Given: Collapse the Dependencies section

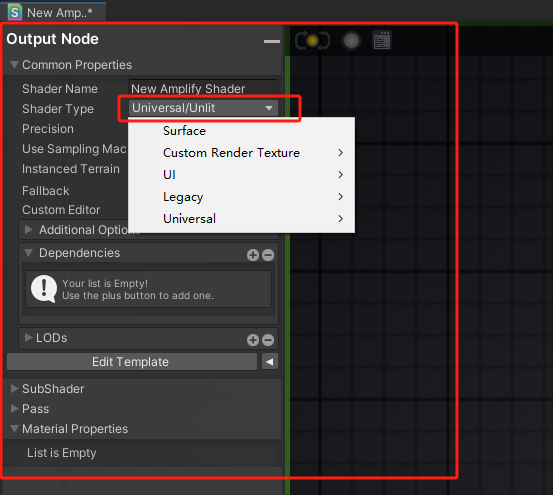Looking at the screenshot, I should [29, 252].
